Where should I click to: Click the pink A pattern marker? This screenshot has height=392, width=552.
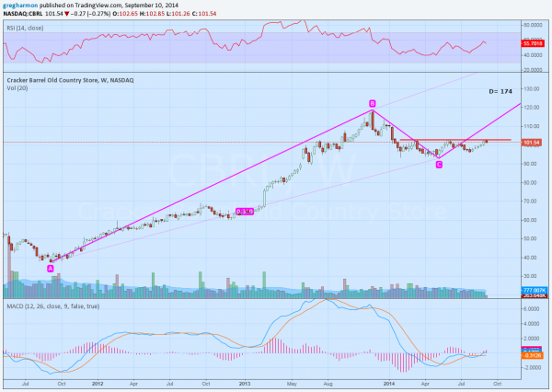coord(51,269)
